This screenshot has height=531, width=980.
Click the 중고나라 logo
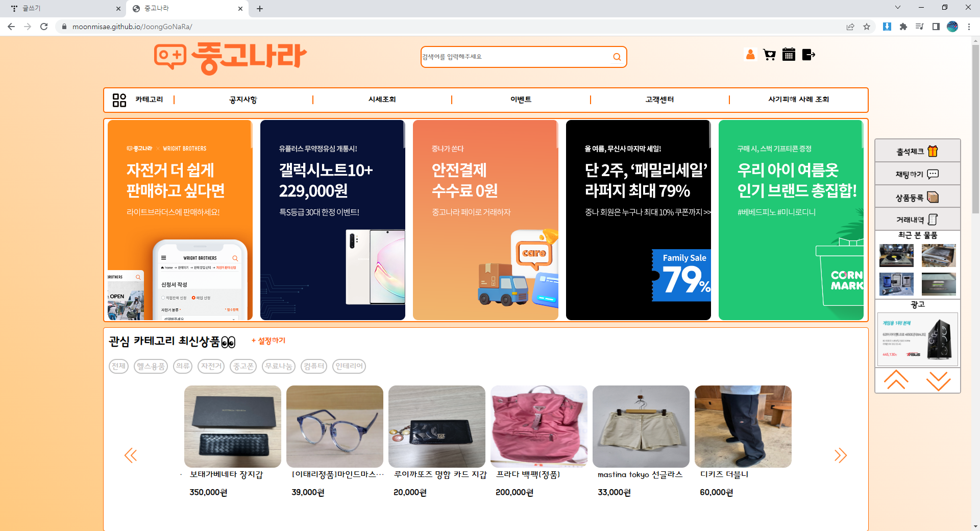click(230, 58)
